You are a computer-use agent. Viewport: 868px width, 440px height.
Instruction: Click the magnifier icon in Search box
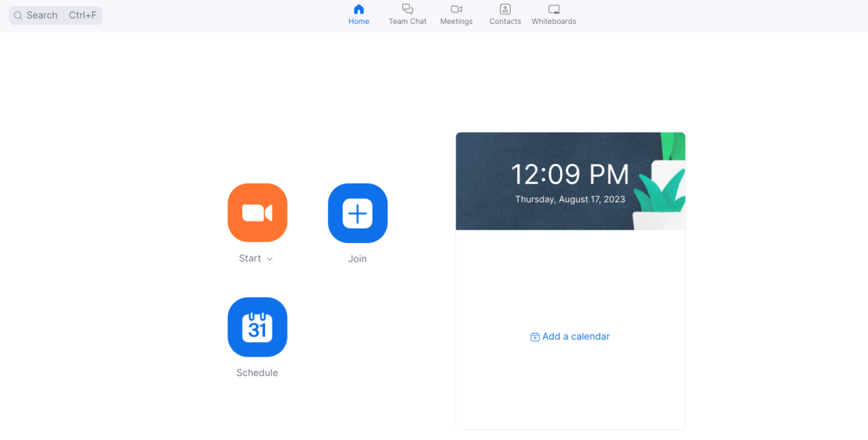coord(17,15)
